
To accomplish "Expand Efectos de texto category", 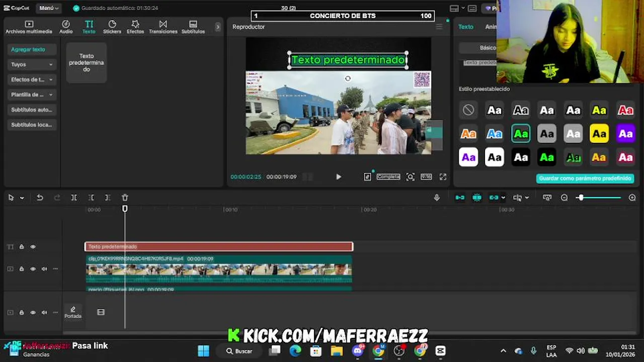I will pos(32,79).
